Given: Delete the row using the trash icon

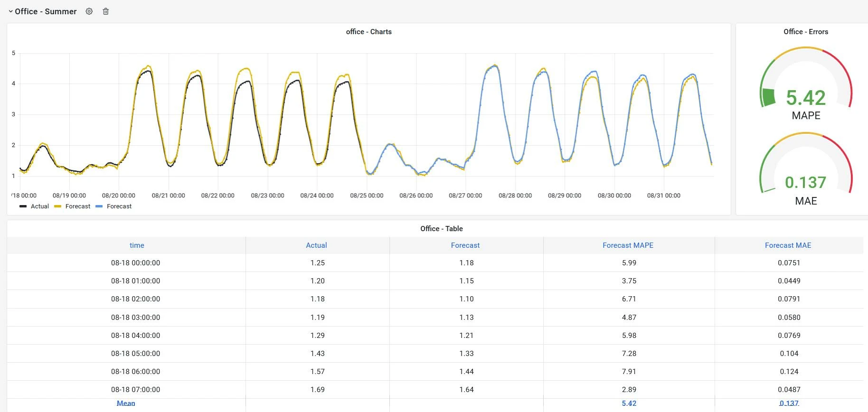Looking at the screenshot, I should [x=106, y=11].
